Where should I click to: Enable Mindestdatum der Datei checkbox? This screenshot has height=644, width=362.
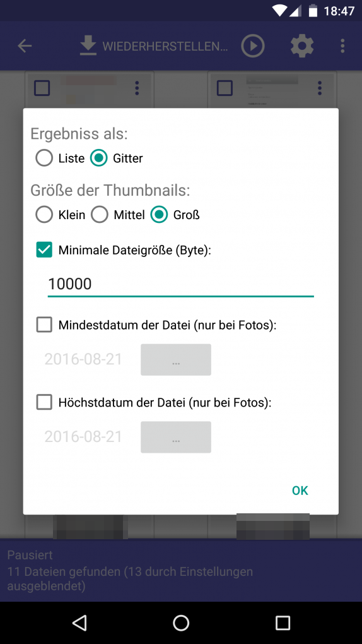point(44,325)
